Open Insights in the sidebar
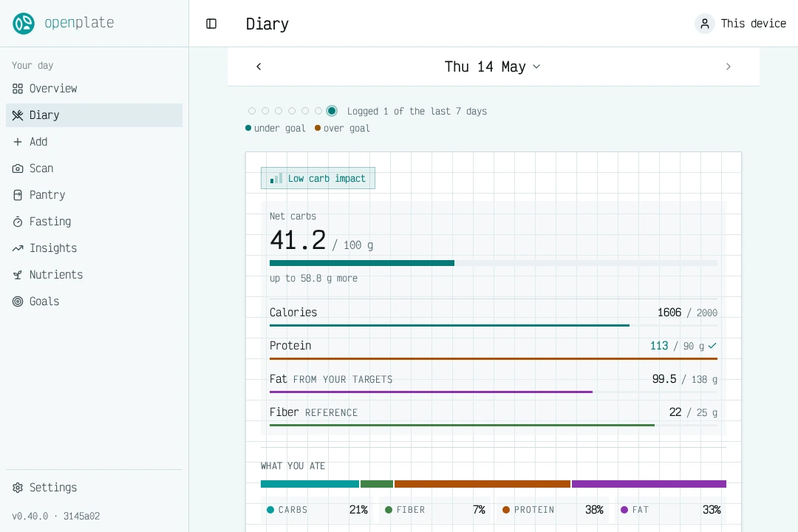Viewport: 798px width, 532px height. pos(94,248)
